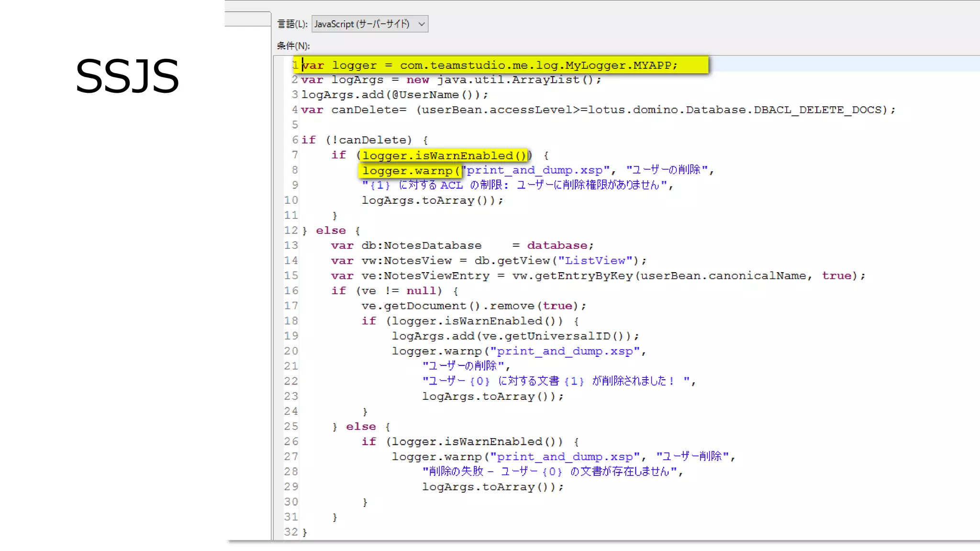The height and width of the screenshot is (551, 980).
Task: Click the 条件(N): label
Action: (293, 46)
